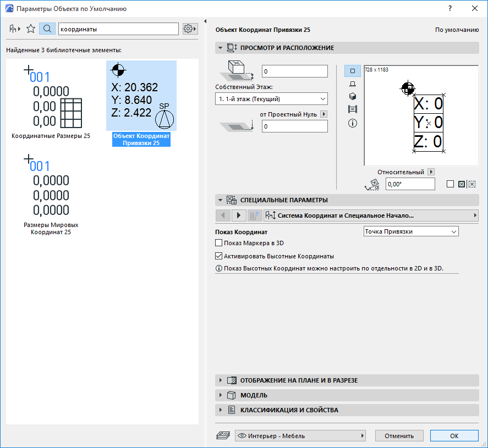Select preview picture filmstrip icon
The image size is (488, 448).
point(353,109)
